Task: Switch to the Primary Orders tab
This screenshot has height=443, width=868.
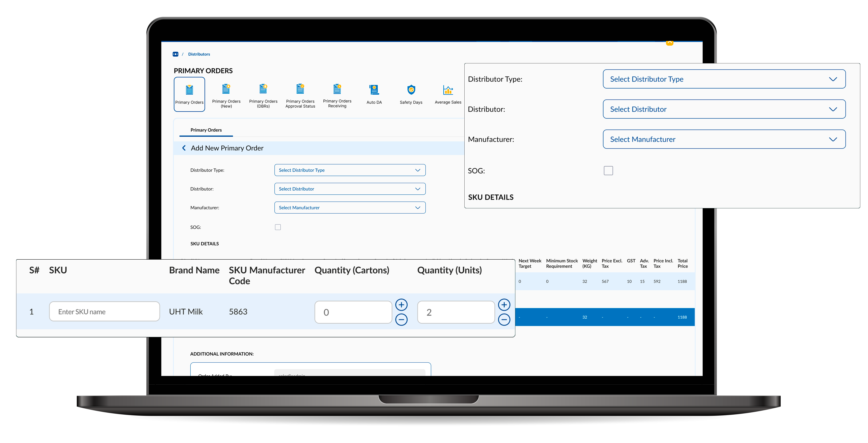Action: pos(206,130)
